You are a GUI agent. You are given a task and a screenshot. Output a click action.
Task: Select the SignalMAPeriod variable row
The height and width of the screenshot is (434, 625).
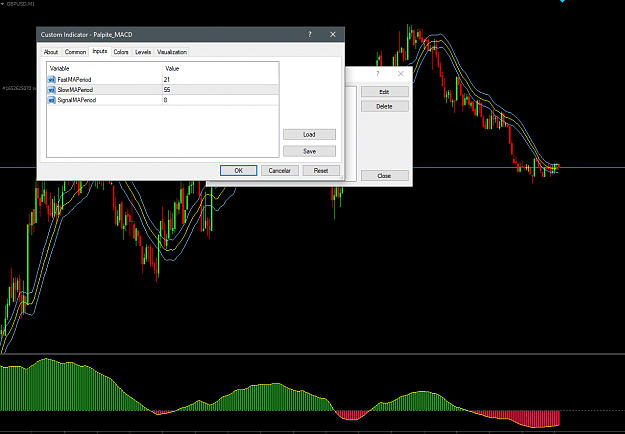click(163, 100)
